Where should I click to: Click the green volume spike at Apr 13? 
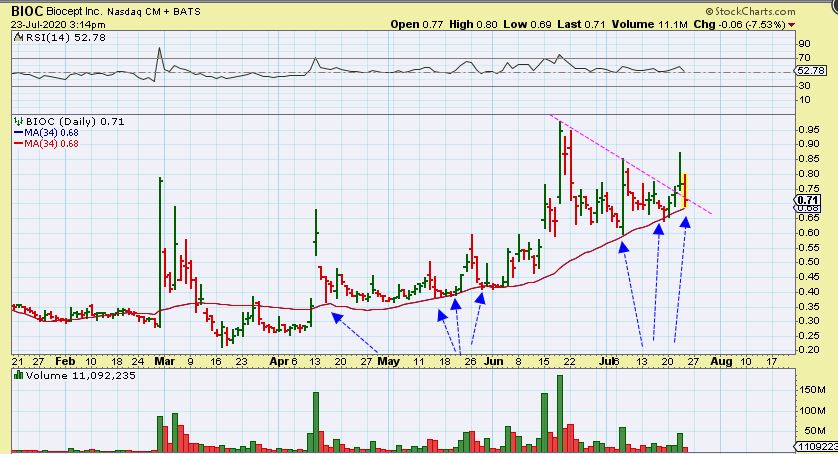(x=316, y=422)
